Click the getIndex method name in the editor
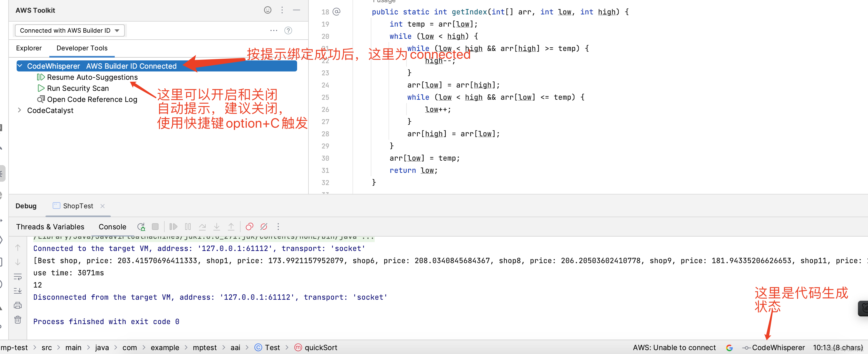Viewport: 868px width, 354px height. [469, 12]
